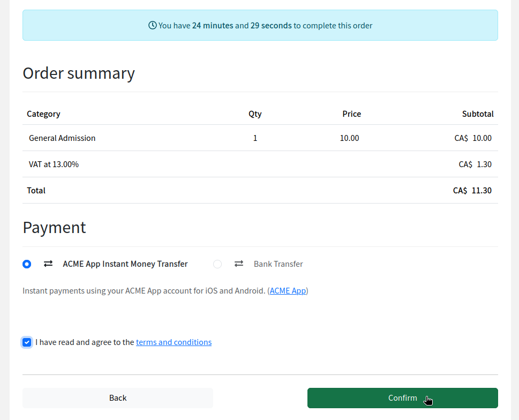Open the ACME App link
The height and width of the screenshot is (420, 519).
pyautogui.click(x=288, y=290)
